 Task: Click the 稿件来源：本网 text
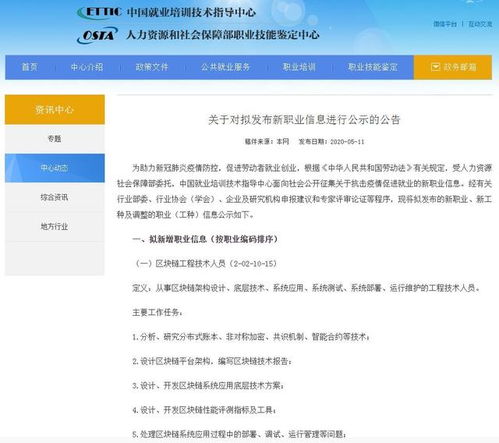click(x=267, y=142)
